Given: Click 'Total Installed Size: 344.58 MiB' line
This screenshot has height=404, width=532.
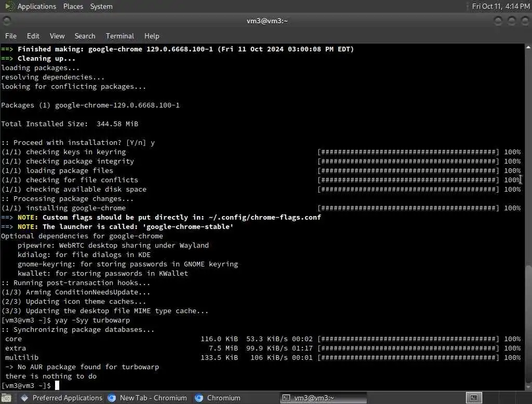Looking at the screenshot, I should click(x=70, y=124).
